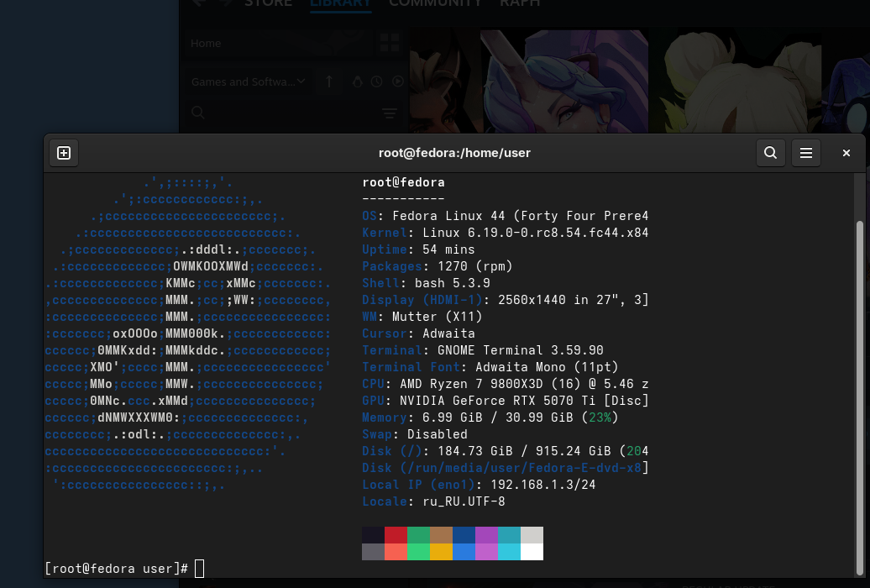The height and width of the screenshot is (588, 870).
Task: Click the 'Shell: bash 5.3.9' line
Action: point(426,282)
